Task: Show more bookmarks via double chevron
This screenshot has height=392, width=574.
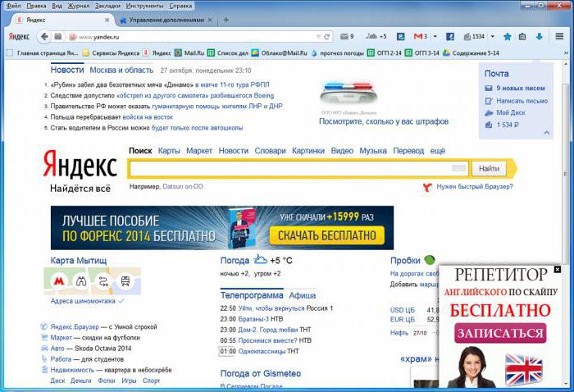Action: (x=566, y=53)
